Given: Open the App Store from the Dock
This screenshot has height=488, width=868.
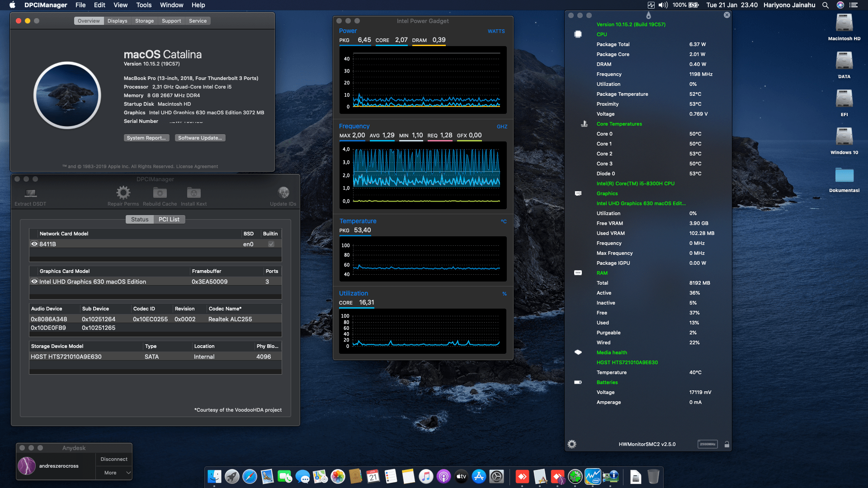Looking at the screenshot, I should click(x=479, y=476).
